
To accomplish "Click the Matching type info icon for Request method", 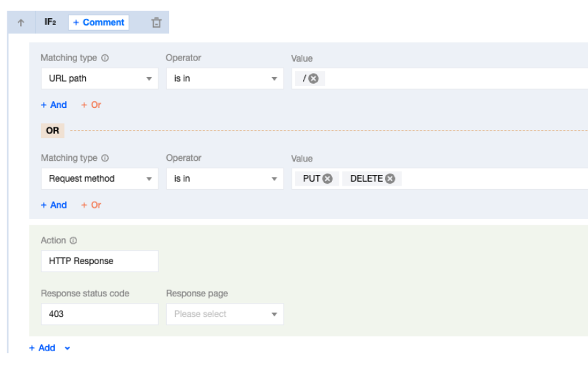I will click(105, 159).
